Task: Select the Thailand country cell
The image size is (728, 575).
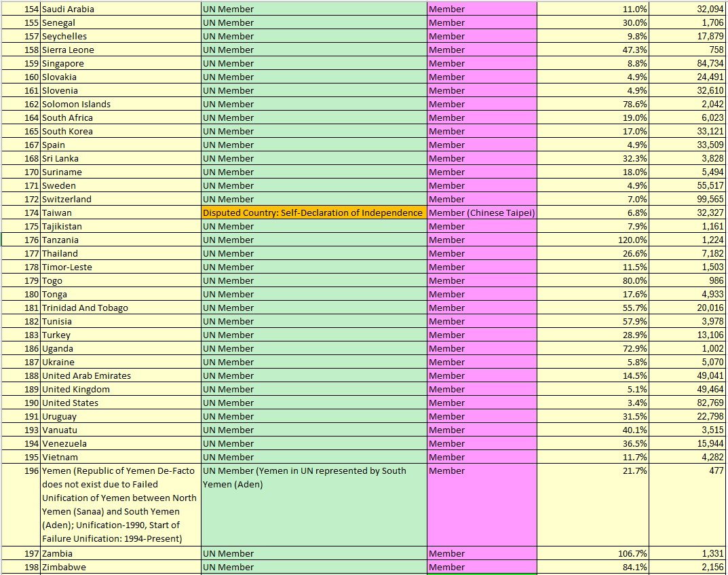Action: point(121,253)
